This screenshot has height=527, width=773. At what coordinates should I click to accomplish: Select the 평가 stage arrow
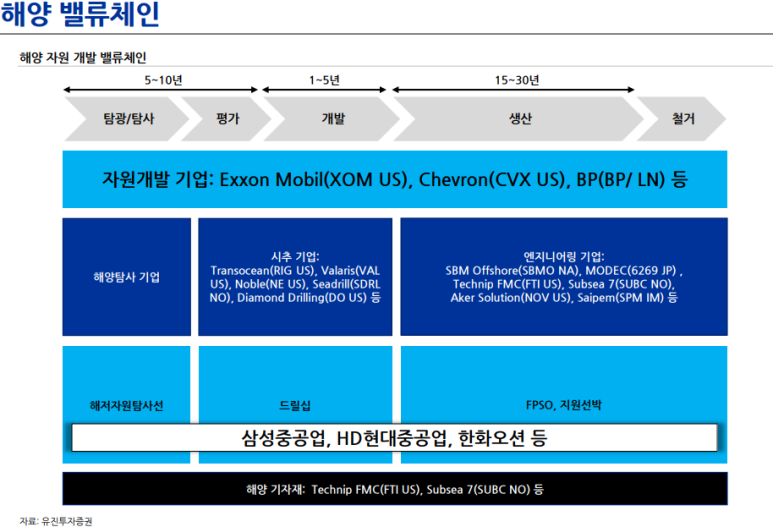(x=226, y=119)
